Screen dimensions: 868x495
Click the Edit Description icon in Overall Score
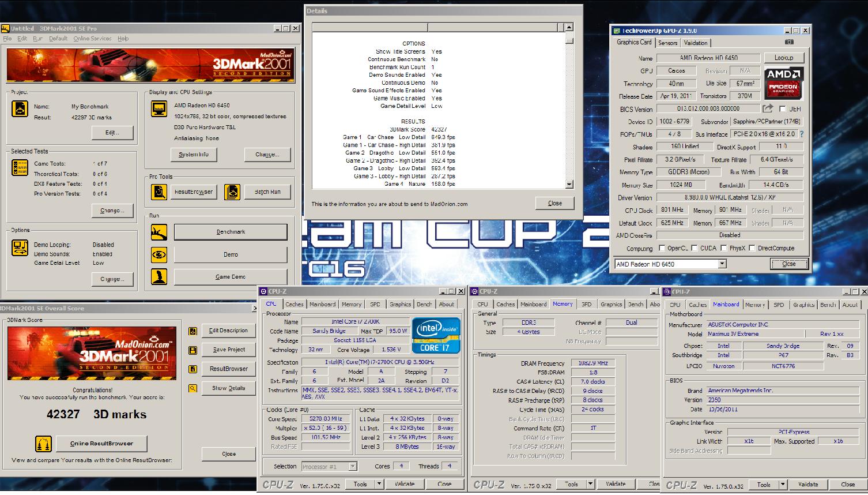(193, 331)
